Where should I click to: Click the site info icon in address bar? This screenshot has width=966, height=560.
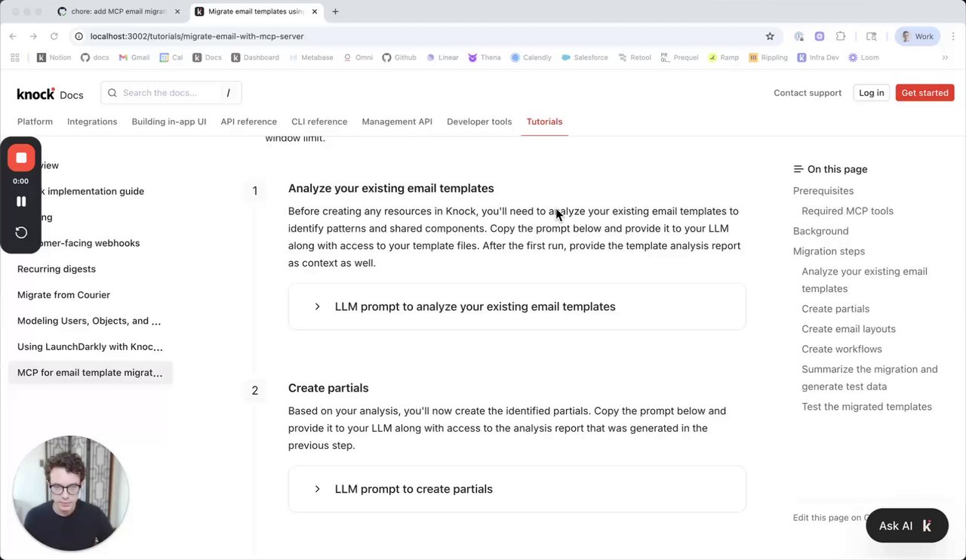coord(78,36)
